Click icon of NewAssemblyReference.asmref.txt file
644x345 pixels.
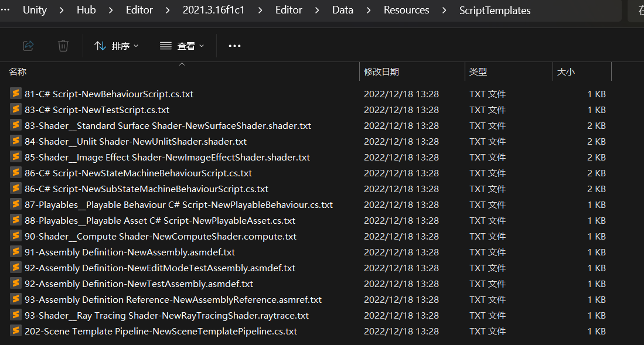pyautogui.click(x=16, y=299)
